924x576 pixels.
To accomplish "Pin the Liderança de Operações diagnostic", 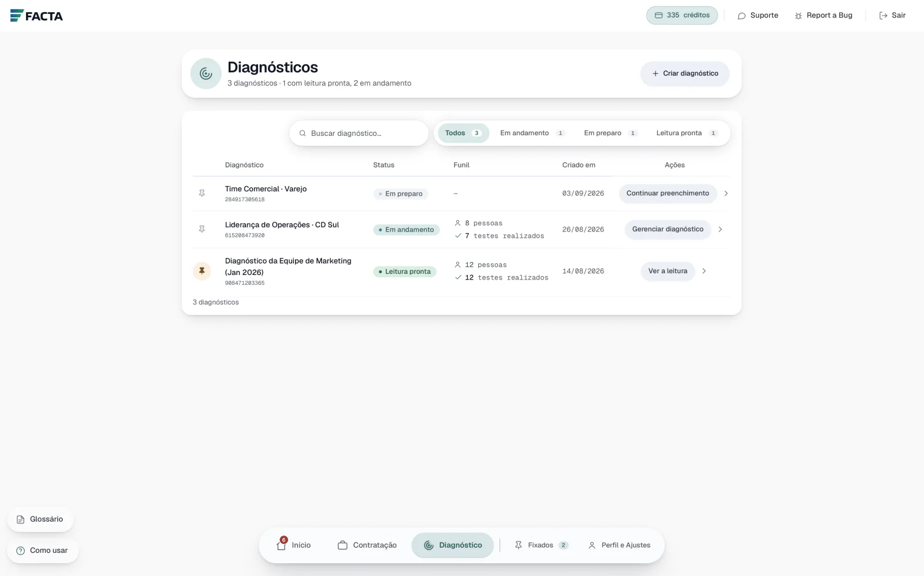I will pos(202,229).
